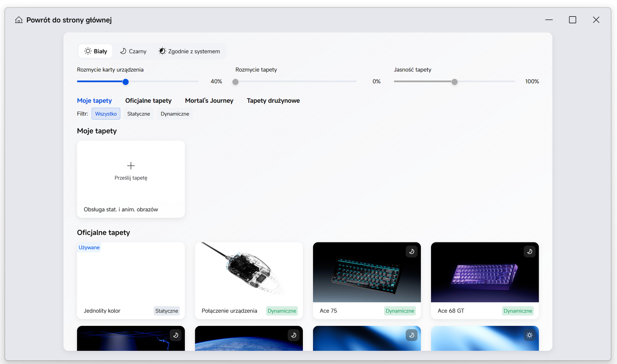This screenshot has height=364, width=617.
Task: Click the Statyczne tag on Jednolity kolor
Action: (167, 311)
